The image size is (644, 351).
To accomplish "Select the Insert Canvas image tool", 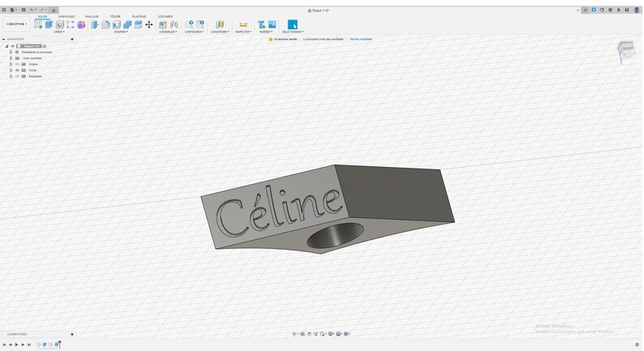I will 272,24.
